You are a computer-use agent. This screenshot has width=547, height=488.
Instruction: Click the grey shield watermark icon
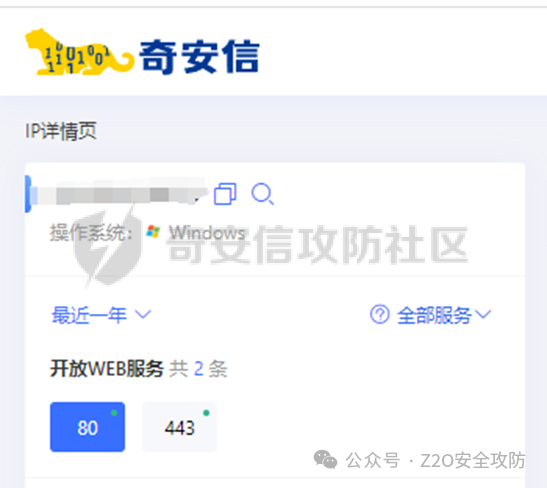pyautogui.click(x=108, y=246)
